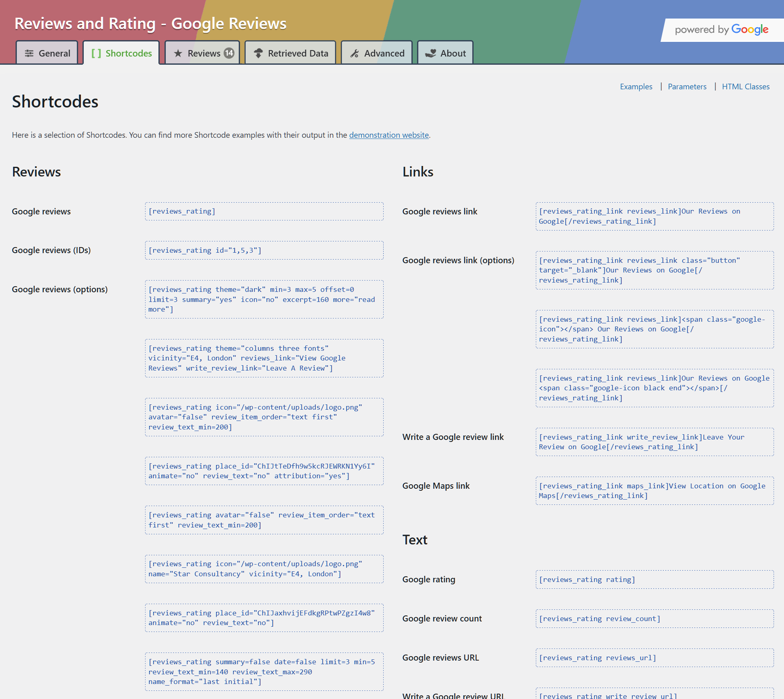Screen dimensions: 784x699
Task: Click the Links section heading
Action: tap(418, 172)
